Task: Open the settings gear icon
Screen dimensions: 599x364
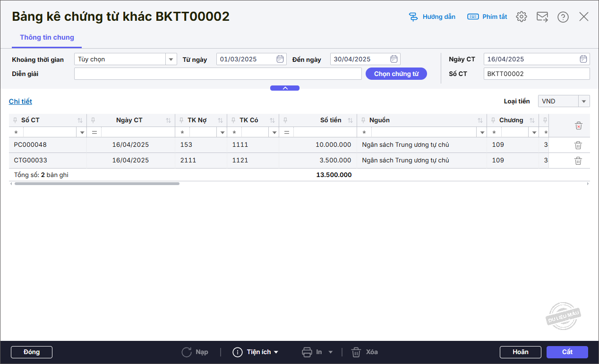Action: pos(521,17)
